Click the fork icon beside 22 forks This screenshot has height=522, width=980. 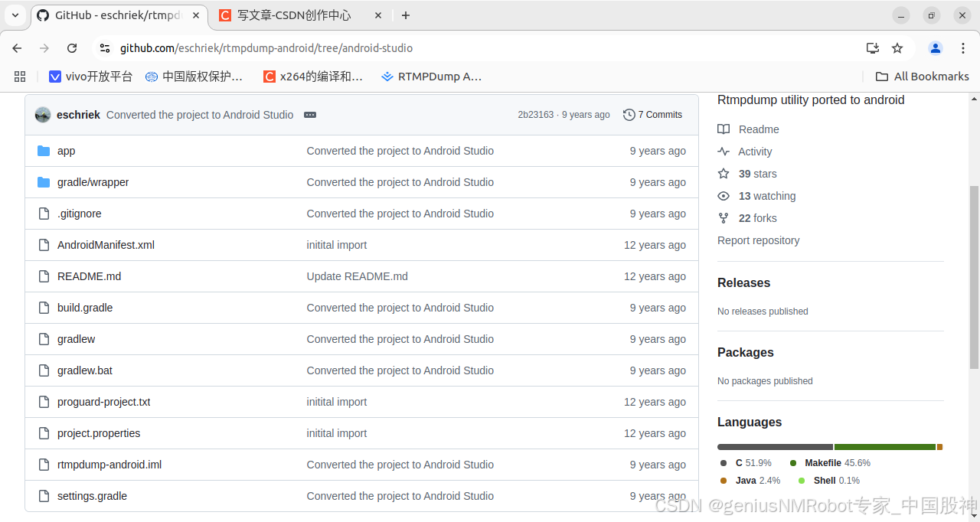coord(724,218)
